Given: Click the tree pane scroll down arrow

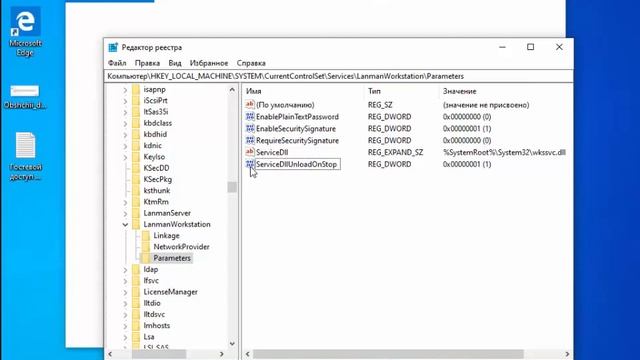Looking at the screenshot, I should (232, 344).
